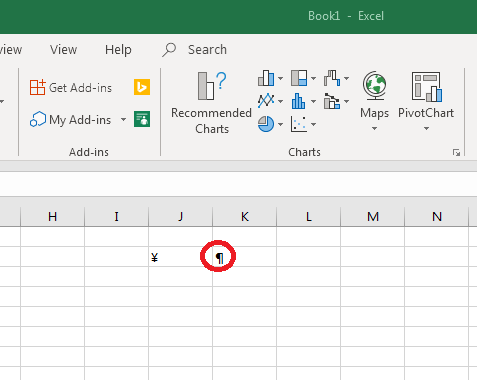
Task: Open Charts dialog launcher
Action: click(456, 152)
